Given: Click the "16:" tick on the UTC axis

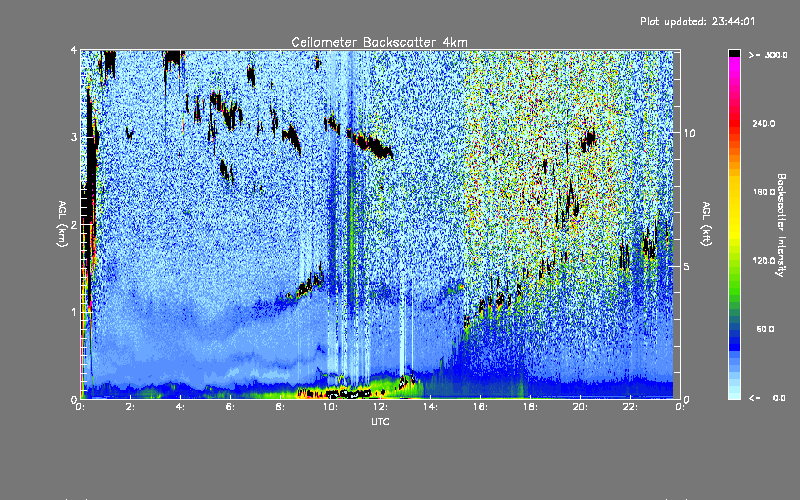Looking at the screenshot, I should coord(480,407).
